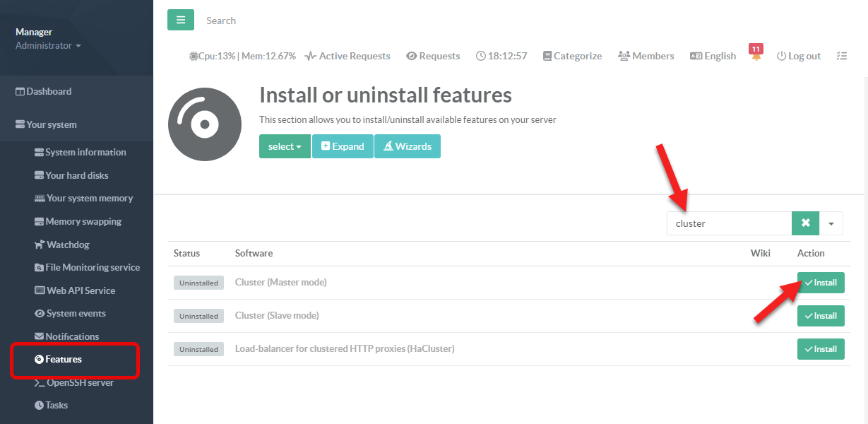Image resolution: width=868 pixels, height=424 pixels.
Task: Click the Log out power icon
Action: (799, 56)
